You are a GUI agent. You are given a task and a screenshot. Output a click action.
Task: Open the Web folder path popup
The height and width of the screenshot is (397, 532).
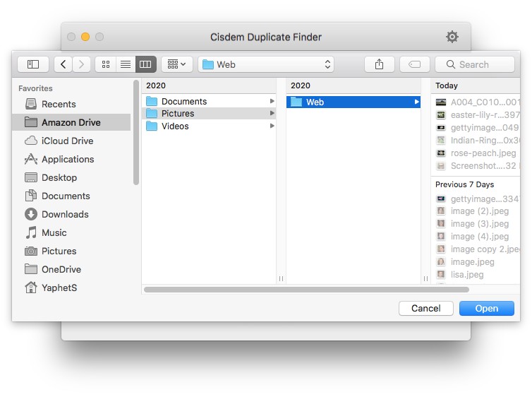(266, 64)
